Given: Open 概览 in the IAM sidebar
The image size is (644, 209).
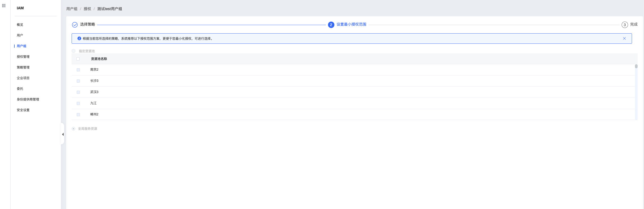Looking at the screenshot, I should point(20,25).
